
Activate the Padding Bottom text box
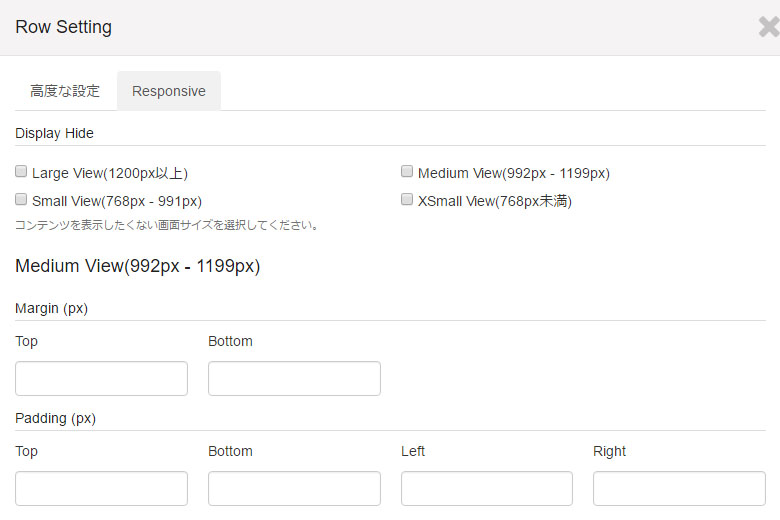tap(294, 489)
